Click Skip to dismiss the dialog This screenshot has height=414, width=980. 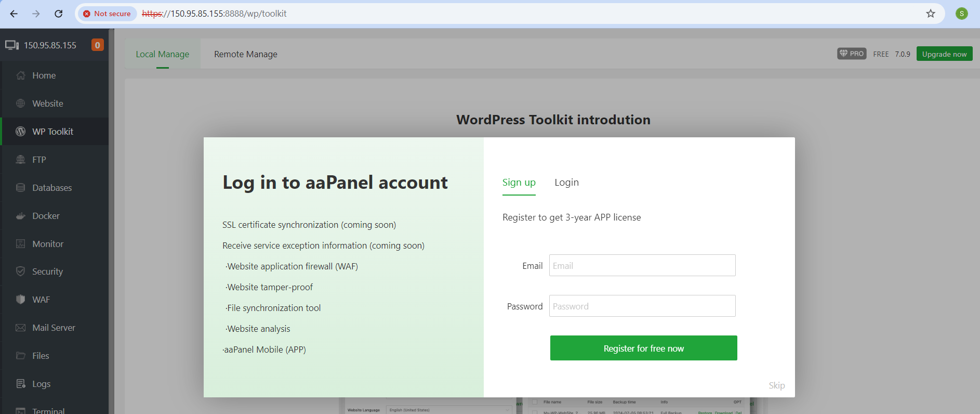click(x=777, y=385)
